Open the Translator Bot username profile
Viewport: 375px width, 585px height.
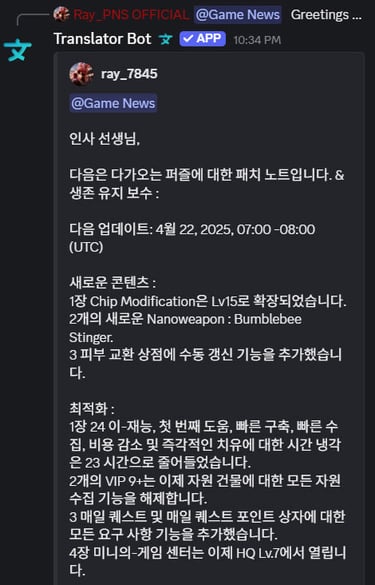[103, 39]
